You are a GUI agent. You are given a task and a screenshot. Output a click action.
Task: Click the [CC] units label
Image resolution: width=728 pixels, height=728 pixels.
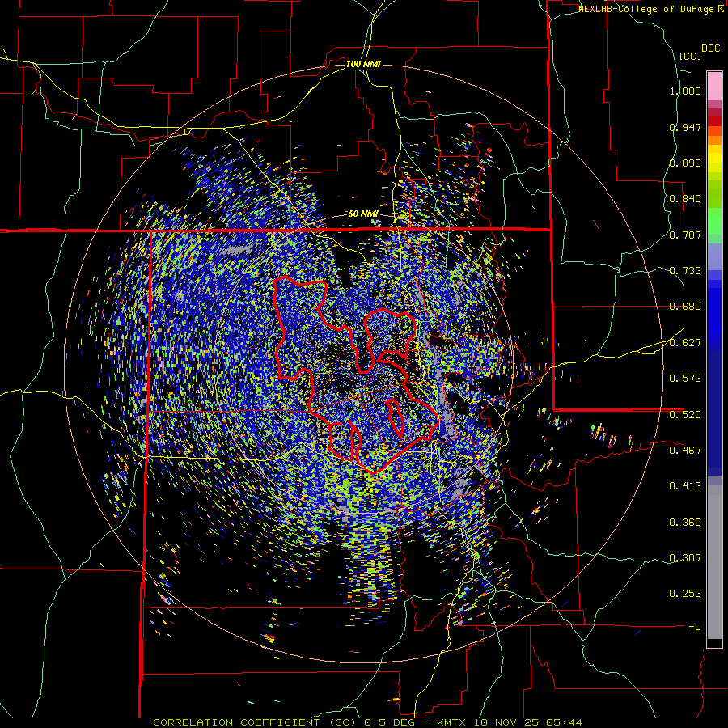tap(690, 56)
